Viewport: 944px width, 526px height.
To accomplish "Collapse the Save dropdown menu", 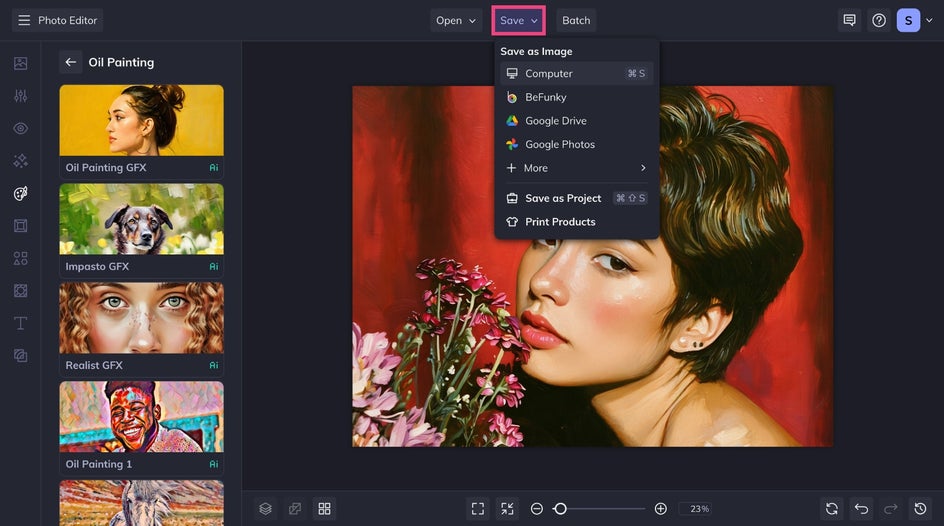I will coord(518,20).
